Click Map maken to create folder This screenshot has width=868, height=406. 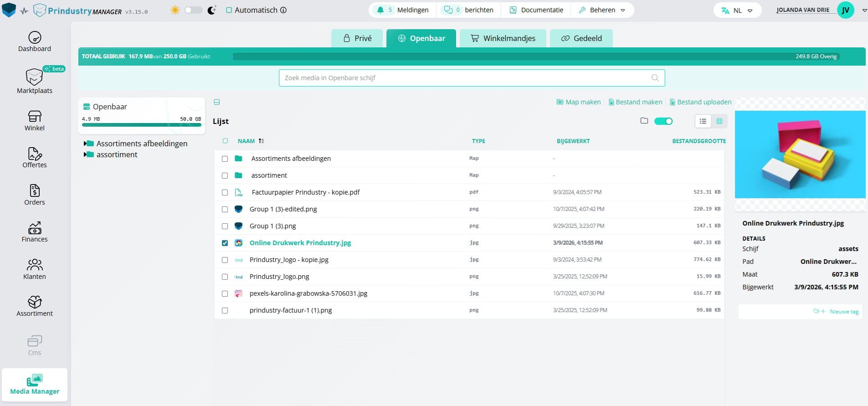(579, 102)
